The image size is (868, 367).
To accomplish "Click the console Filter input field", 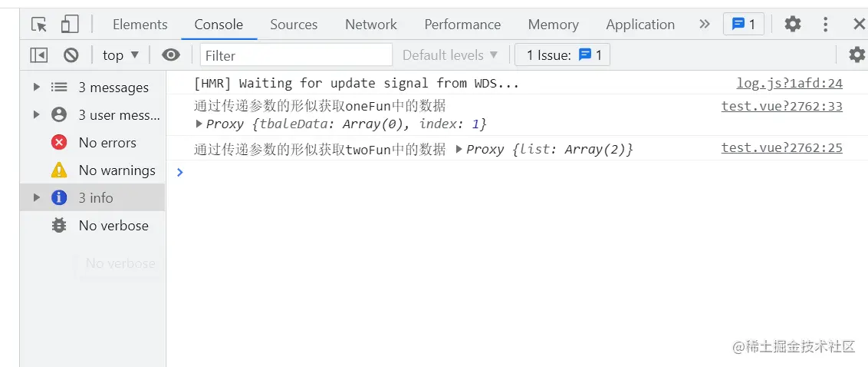I will (296, 55).
